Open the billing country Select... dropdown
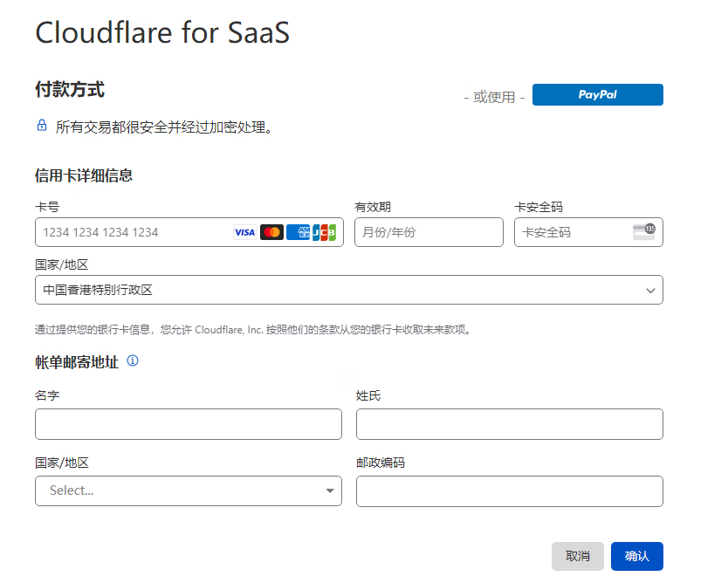This screenshot has width=728, height=583. tap(189, 490)
